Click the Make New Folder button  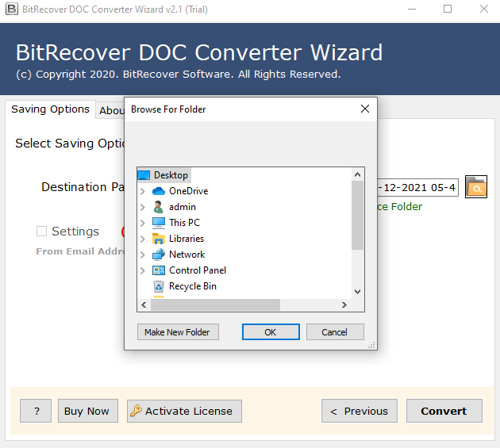(x=177, y=332)
